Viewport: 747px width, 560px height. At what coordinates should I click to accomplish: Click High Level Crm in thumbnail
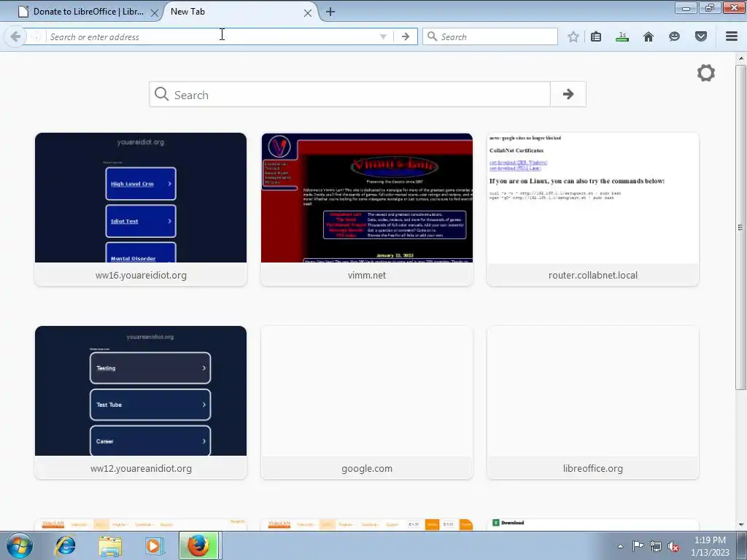pyautogui.click(x=141, y=184)
